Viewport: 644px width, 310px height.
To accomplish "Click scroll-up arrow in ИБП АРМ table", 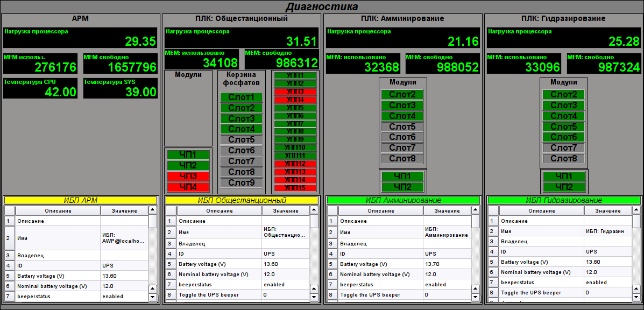I will coord(153,210).
